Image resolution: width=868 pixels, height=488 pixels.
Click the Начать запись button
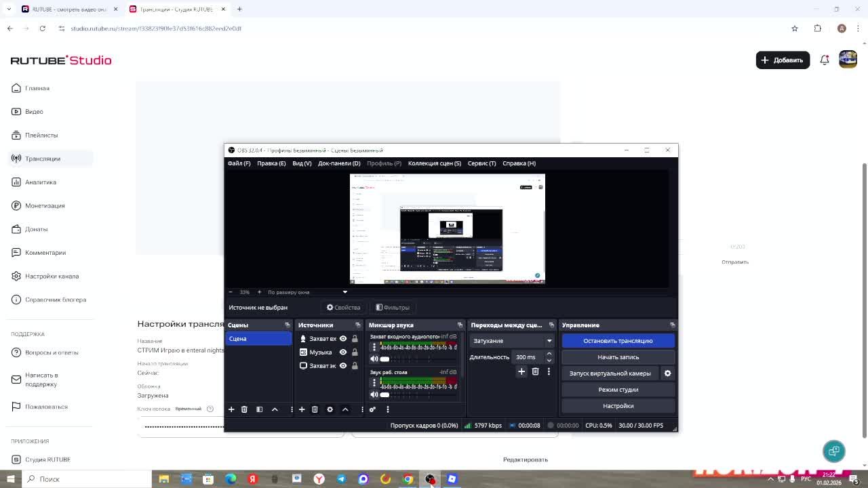[618, 357]
